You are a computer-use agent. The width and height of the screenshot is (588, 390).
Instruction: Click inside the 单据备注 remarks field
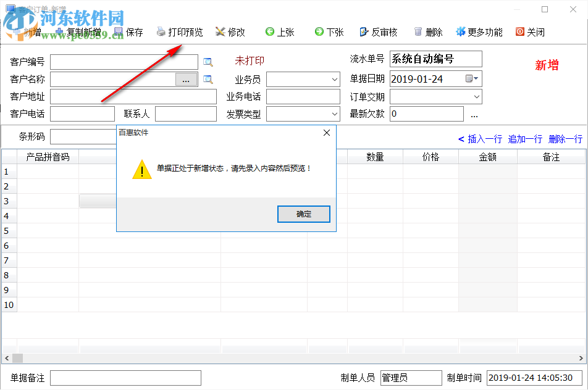(x=125, y=378)
